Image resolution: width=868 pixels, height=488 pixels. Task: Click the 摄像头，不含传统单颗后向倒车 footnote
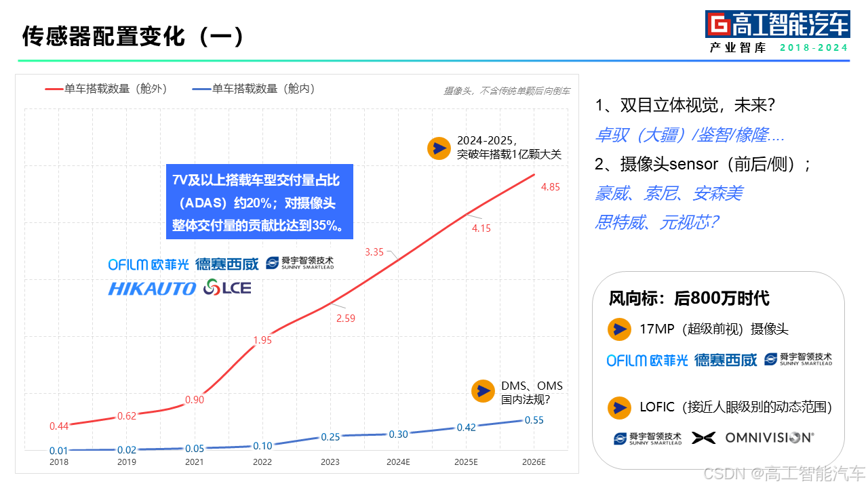point(507,90)
